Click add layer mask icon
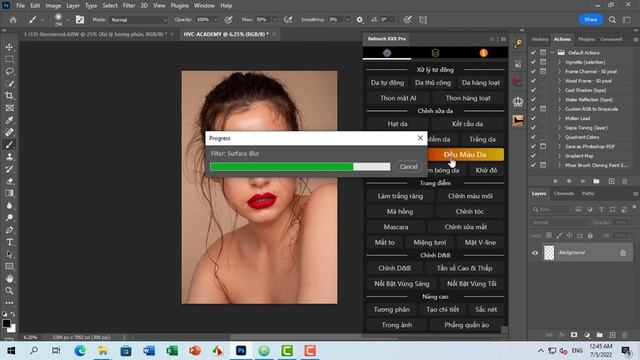 pyautogui.click(x=574, y=335)
